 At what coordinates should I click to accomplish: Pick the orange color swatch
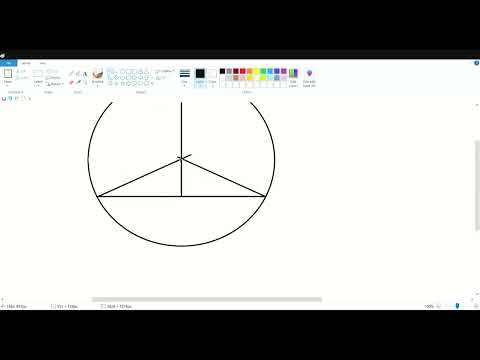point(250,71)
